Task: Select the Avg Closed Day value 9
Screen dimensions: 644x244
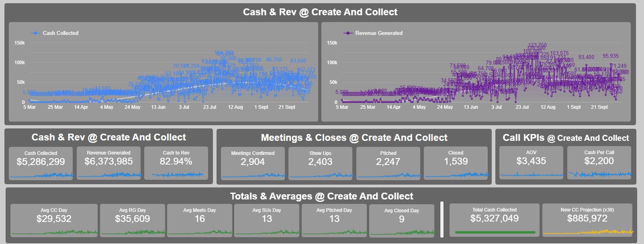Action: click(x=402, y=219)
